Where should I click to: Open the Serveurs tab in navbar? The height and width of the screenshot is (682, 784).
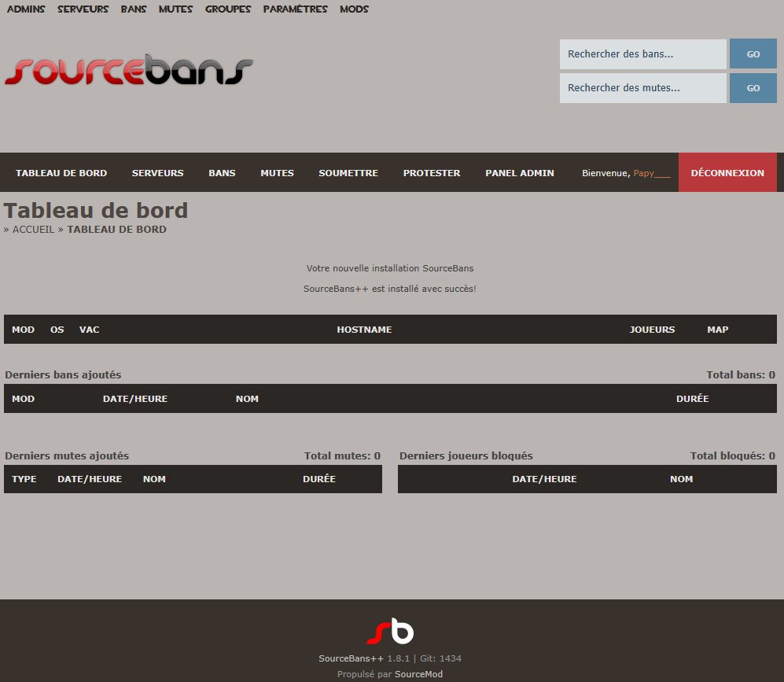(157, 173)
